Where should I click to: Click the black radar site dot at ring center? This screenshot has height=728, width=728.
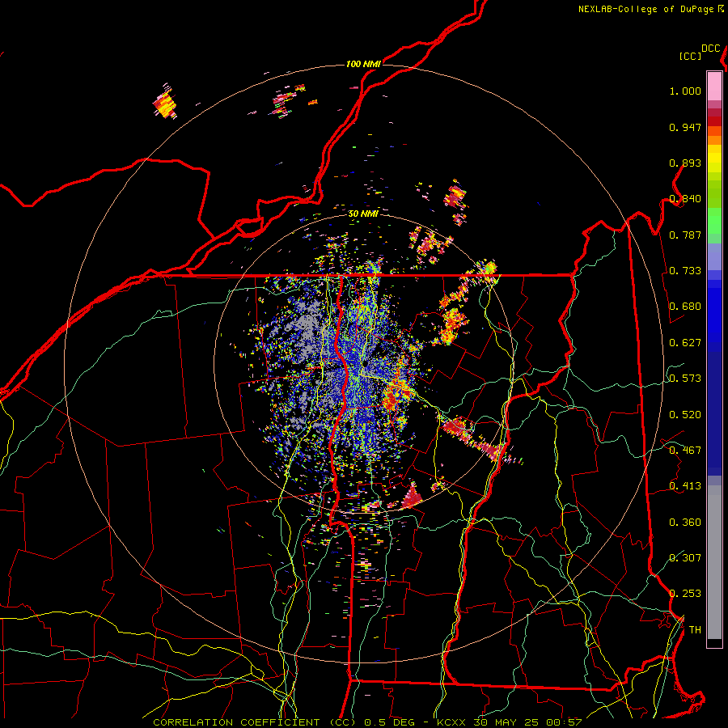(x=366, y=363)
